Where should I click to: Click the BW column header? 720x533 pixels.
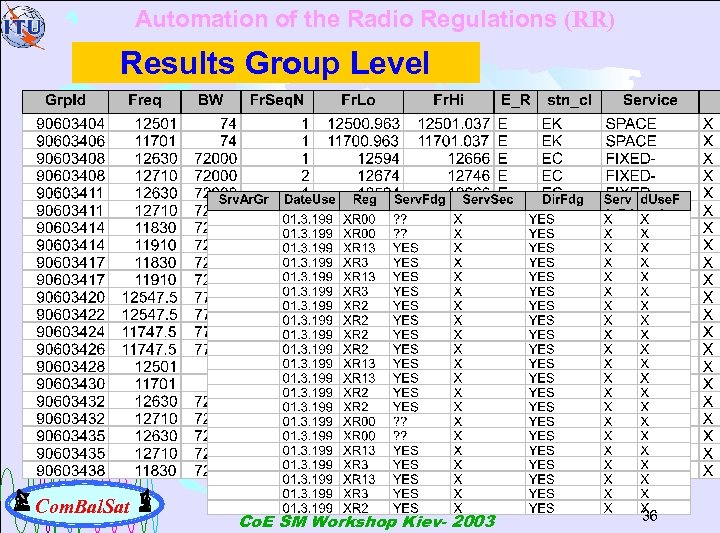pos(211,101)
